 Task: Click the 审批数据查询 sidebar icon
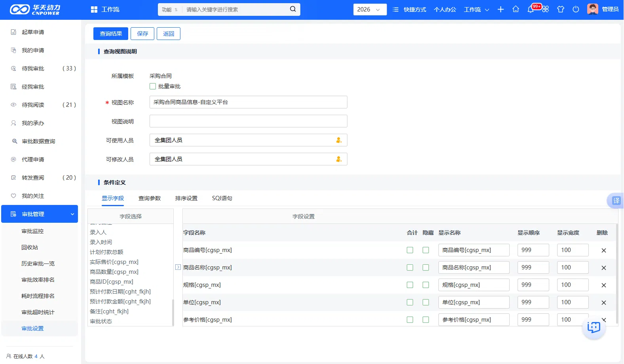click(15, 141)
